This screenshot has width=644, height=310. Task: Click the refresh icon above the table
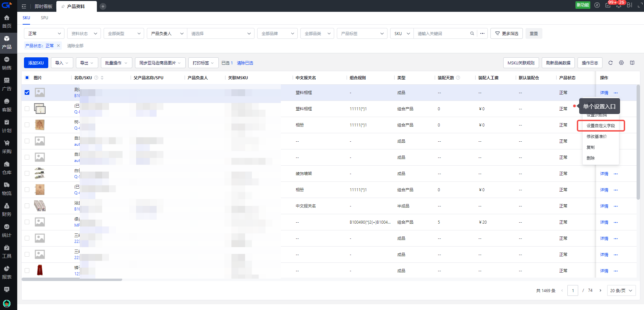click(x=610, y=63)
